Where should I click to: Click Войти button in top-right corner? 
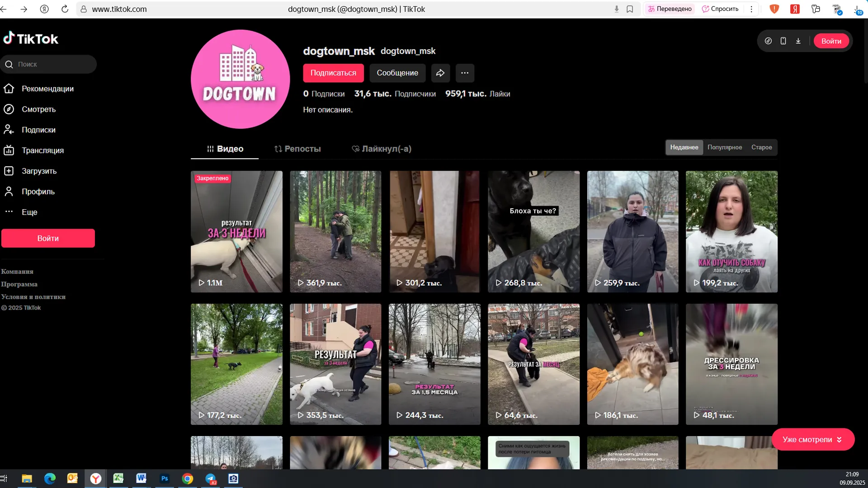pyautogui.click(x=831, y=41)
